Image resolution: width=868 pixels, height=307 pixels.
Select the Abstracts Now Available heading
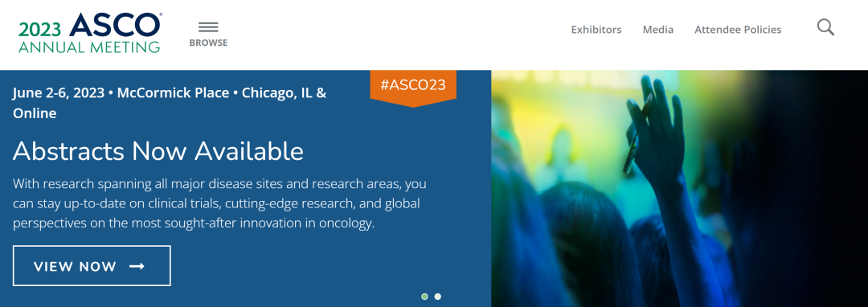click(158, 151)
